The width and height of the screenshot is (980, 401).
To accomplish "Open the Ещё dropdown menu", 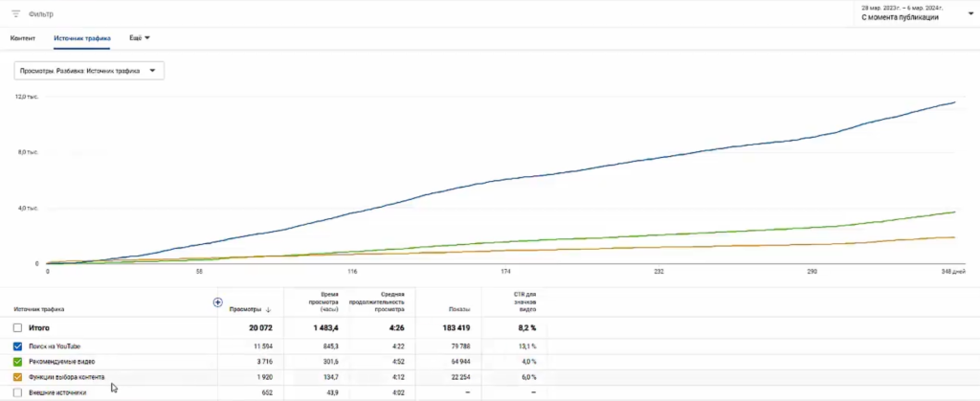I will click(141, 38).
